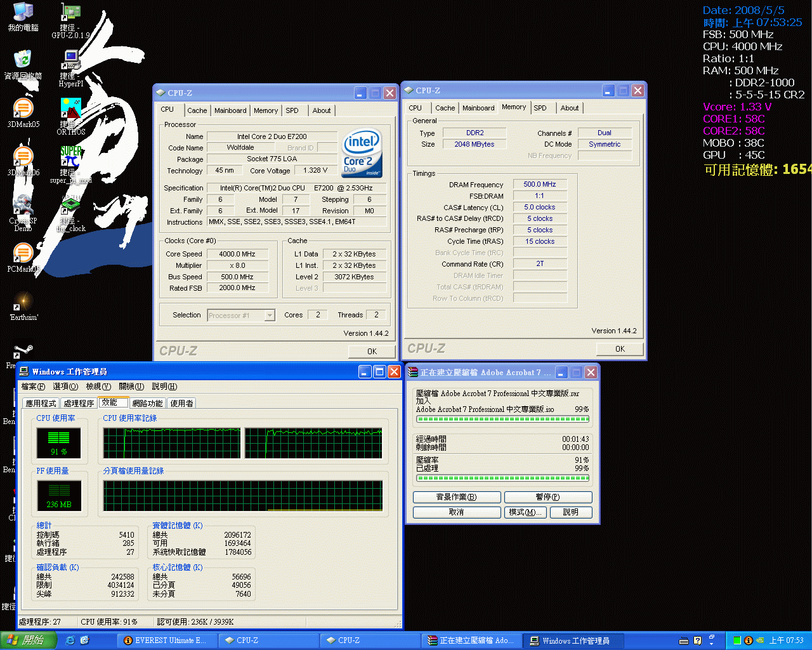Image resolution: width=812 pixels, height=650 pixels.
Task: Click the question mark help tray icon
Action: pyautogui.click(x=697, y=640)
